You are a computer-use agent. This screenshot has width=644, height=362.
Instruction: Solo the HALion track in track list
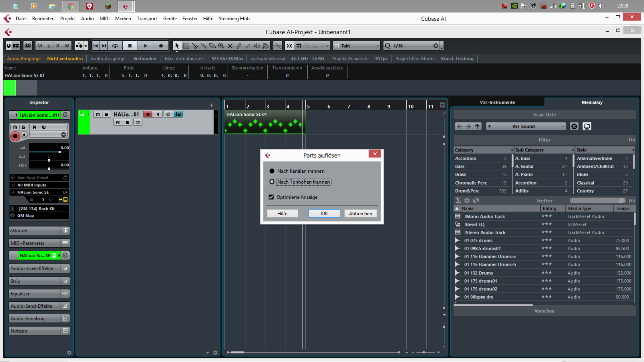tap(106, 114)
